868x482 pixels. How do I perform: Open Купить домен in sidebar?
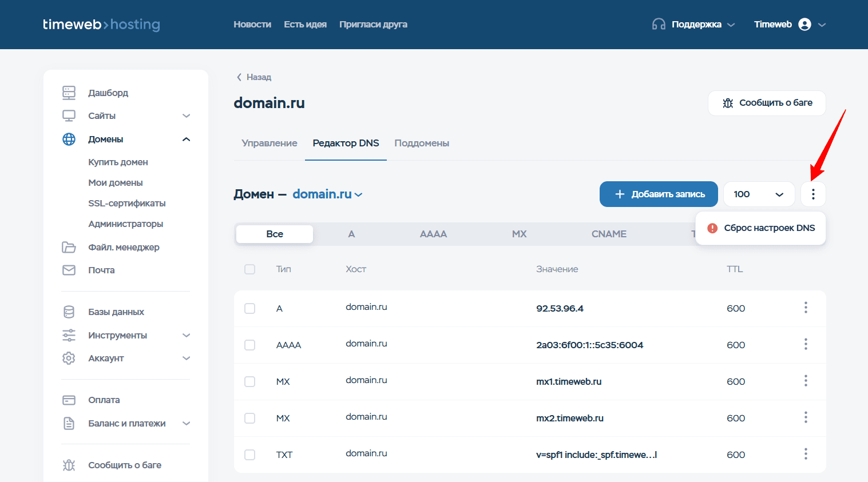(118, 162)
